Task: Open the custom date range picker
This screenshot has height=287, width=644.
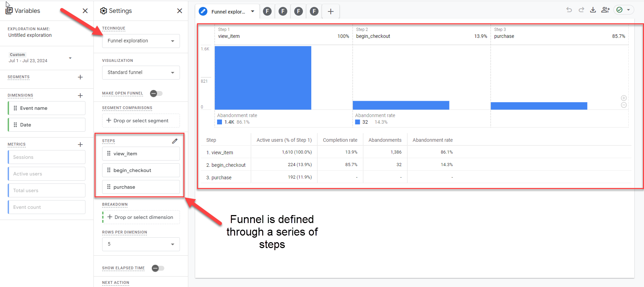Action: tap(40, 58)
